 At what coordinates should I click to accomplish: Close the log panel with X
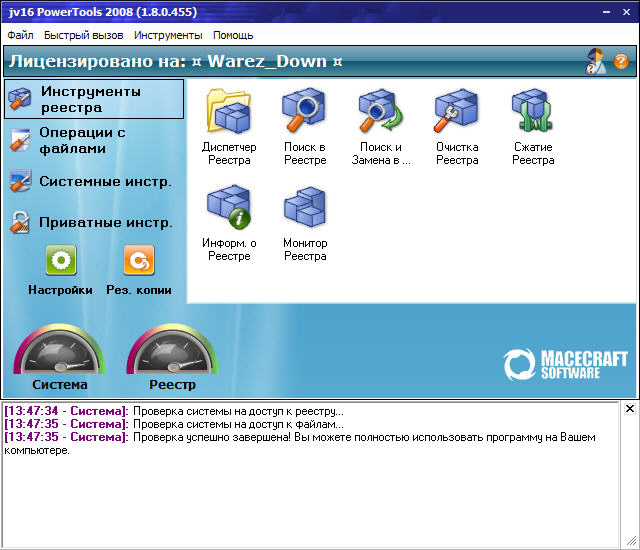pyautogui.click(x=629, y=409)
